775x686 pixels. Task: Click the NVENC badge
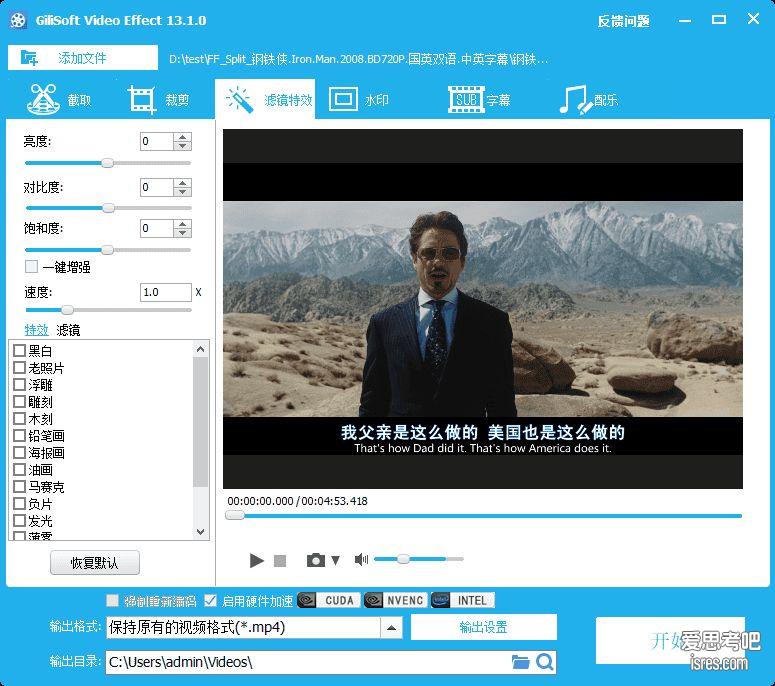point(396,600)
